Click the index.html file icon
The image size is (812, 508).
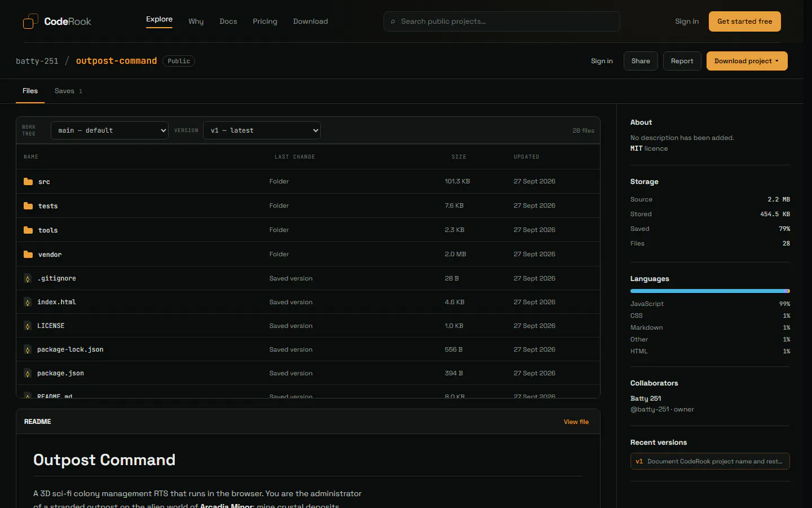tap(28, 303)
